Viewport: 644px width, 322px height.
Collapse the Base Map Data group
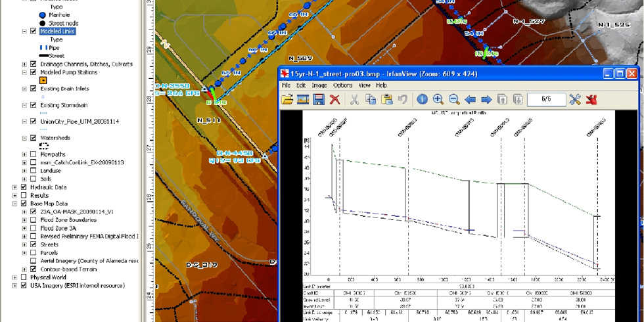[x=14, y=203]
